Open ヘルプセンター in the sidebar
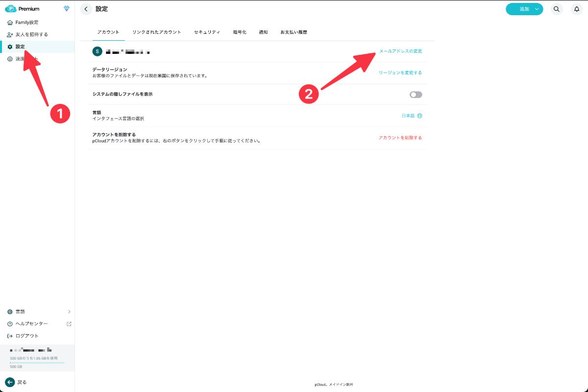588x392 pixels. click(x=32, y=324)
